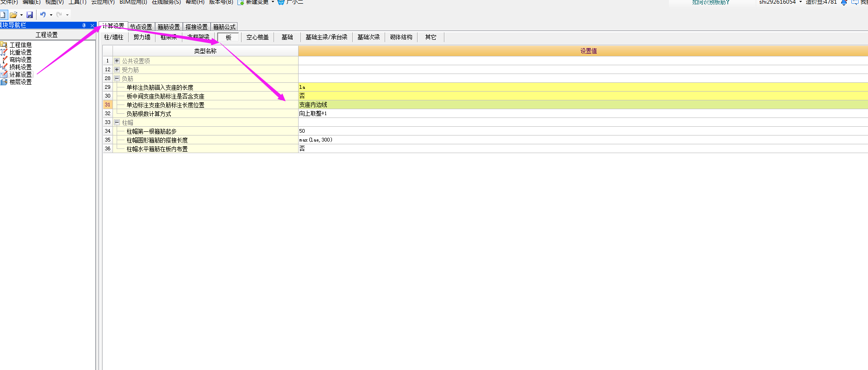Open the BIM应用(I) menu

(x=133, y=2)
